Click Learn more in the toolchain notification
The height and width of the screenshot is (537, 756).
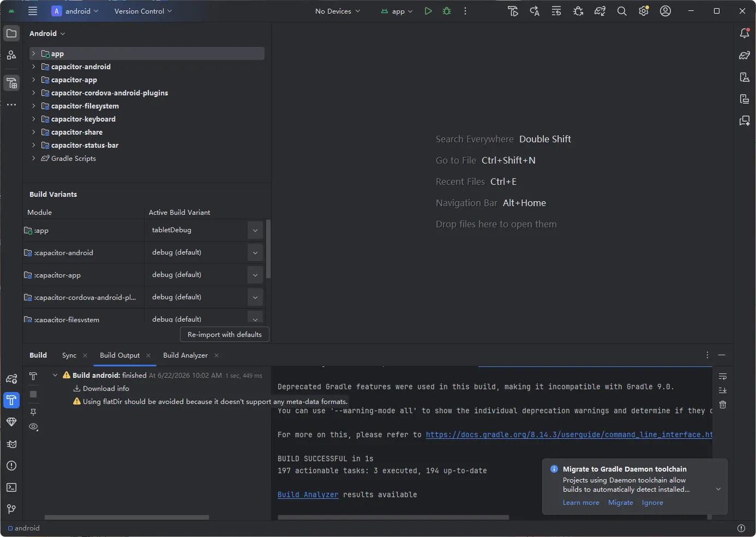click(581, 503)
